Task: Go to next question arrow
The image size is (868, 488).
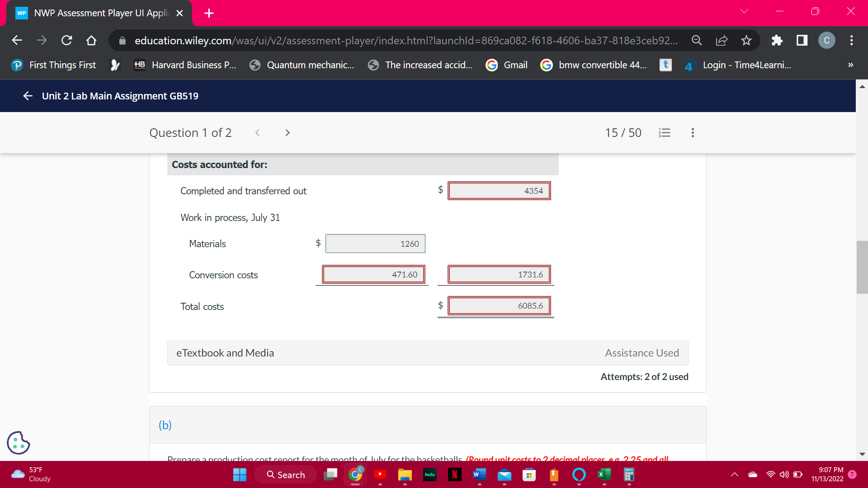Action: click(x=288, y=133)
